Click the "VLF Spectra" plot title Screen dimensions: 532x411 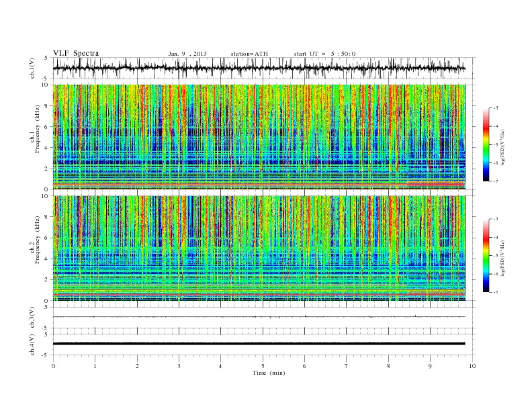[76, 53]
